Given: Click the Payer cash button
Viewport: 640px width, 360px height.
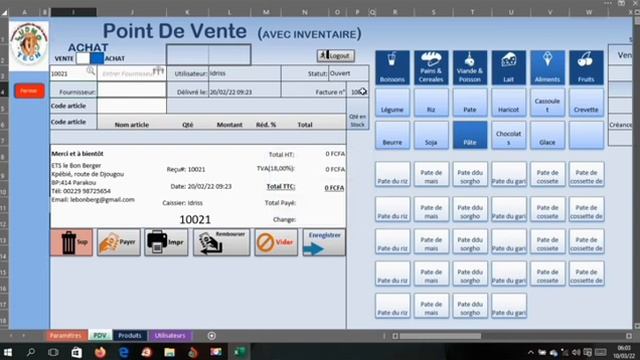Looking at the screenshot, I should [119, 242].
